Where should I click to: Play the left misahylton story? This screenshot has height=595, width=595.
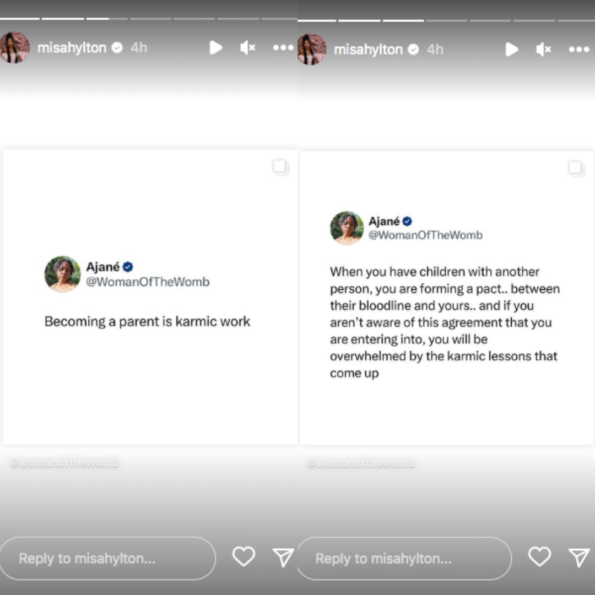(216, 48)
